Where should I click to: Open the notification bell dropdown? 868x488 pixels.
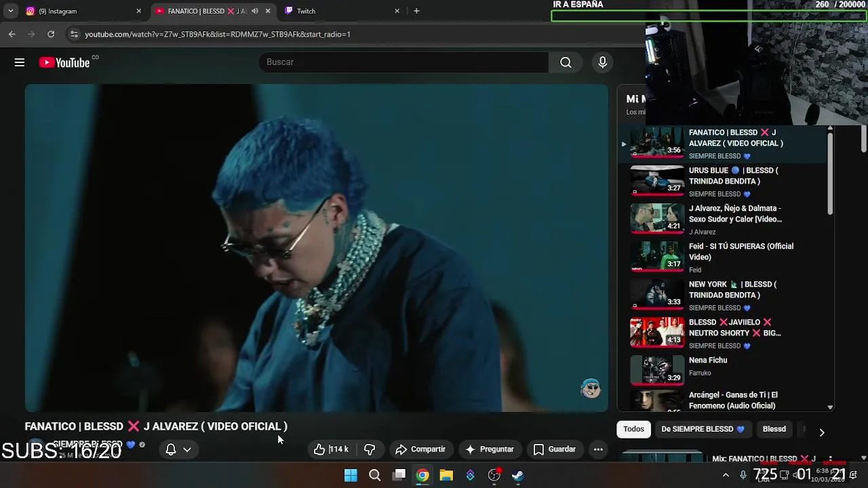[178, 449]
